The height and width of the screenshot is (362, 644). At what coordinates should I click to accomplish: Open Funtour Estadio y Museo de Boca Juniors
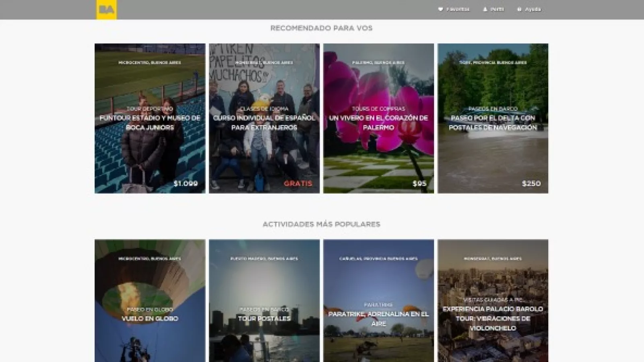pyautogui.click(x=150, y=122)
